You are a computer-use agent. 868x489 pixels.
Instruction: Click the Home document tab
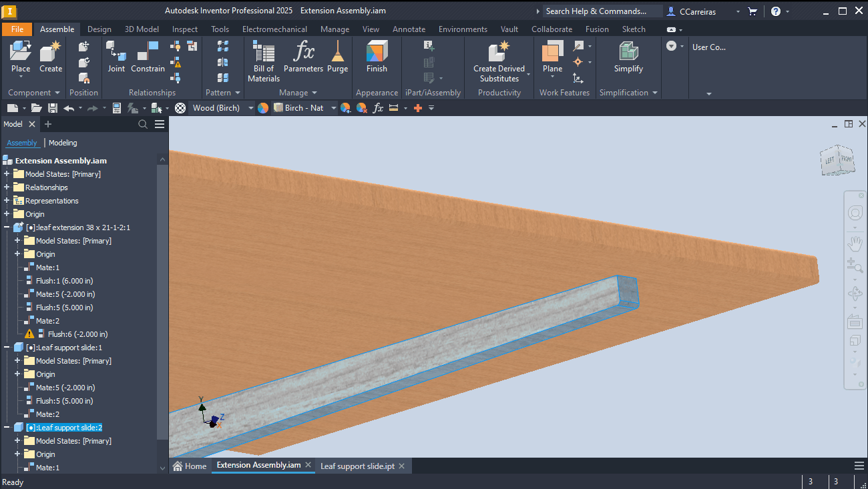pyautogui.click(x=190, y=466)
